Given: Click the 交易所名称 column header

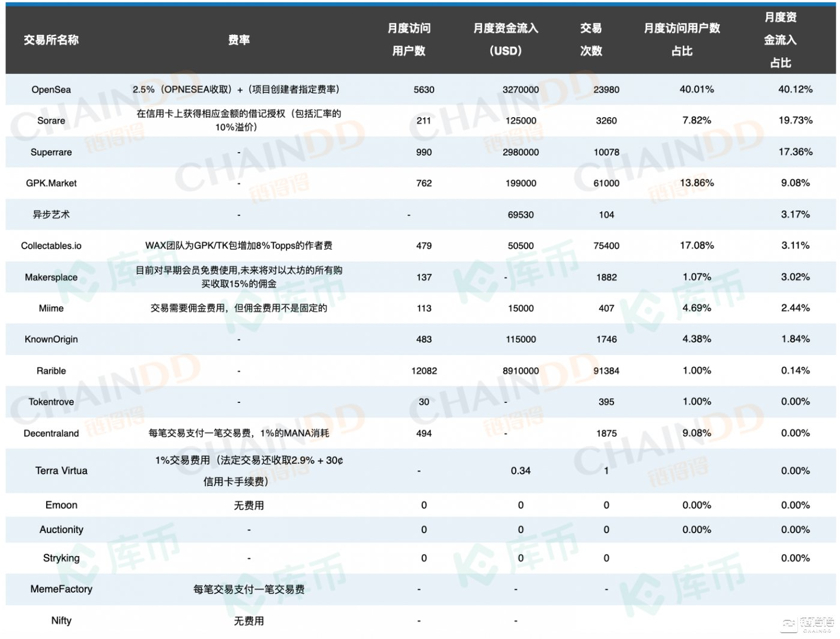Looking at the screenshot, I should coord(51,40).
